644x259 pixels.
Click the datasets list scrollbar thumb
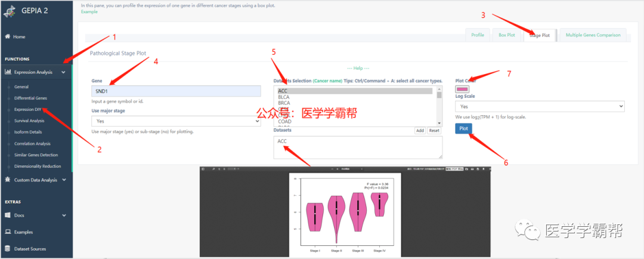(x=439, y=95)
